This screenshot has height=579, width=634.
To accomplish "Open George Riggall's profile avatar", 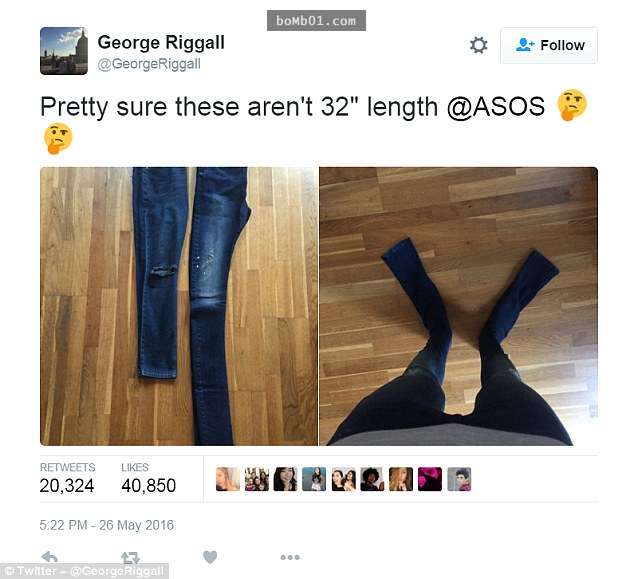I will [64, 51].
